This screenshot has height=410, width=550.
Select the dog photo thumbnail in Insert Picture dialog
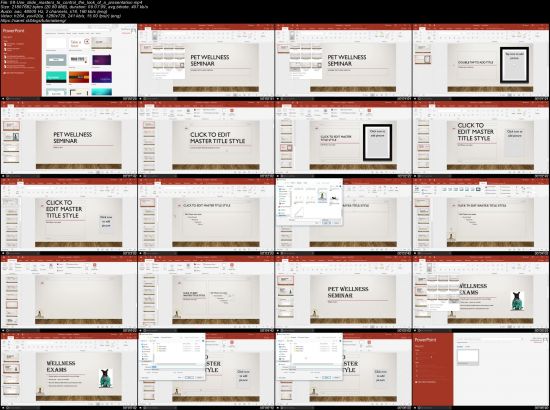pos(322,196)
